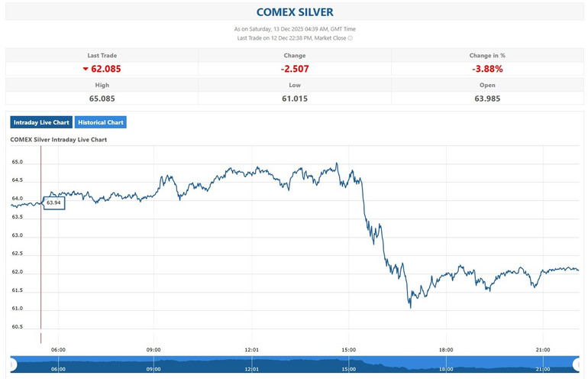
Task: Click the 15:00 mark in the navigator strip
Action: [348, 368]
